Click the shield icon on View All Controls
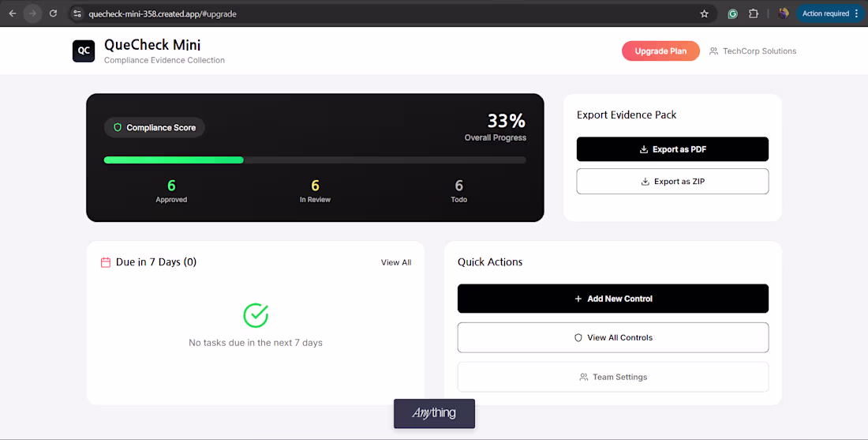This screenshot has width=868, height=440. coord(578,337)
